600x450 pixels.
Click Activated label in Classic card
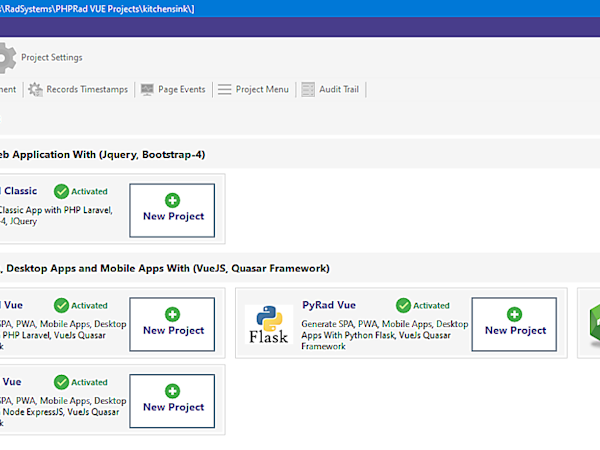point(89,191)
